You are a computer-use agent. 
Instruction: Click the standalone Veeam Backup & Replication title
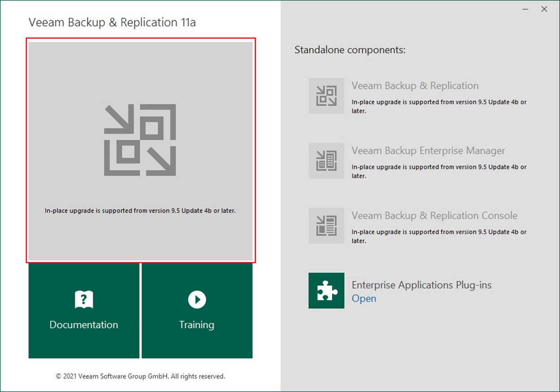[415, 86]
